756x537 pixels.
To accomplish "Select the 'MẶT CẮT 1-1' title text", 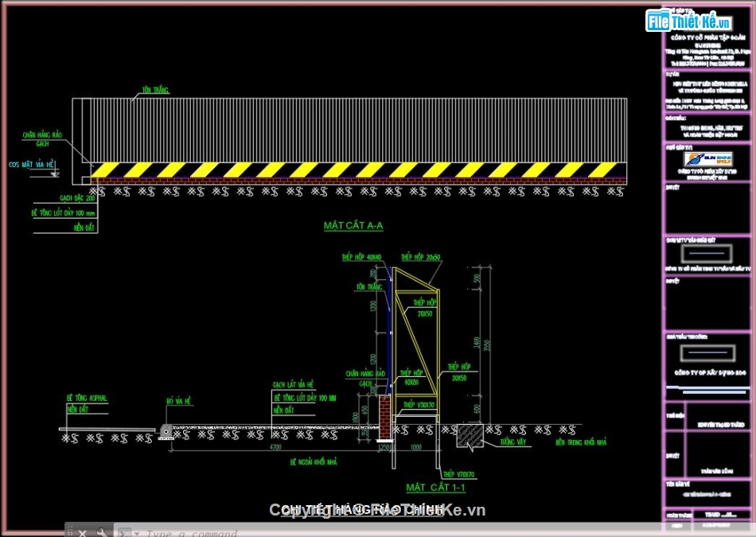I will click(435, 488).
